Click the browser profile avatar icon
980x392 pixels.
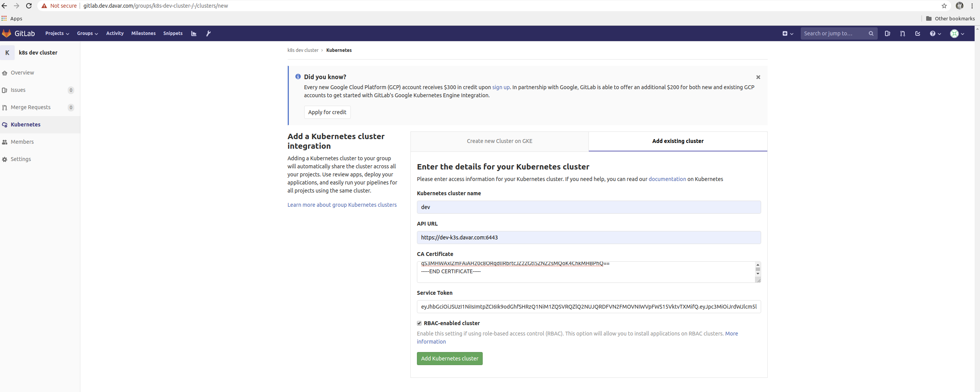click(x=960, y=6)
